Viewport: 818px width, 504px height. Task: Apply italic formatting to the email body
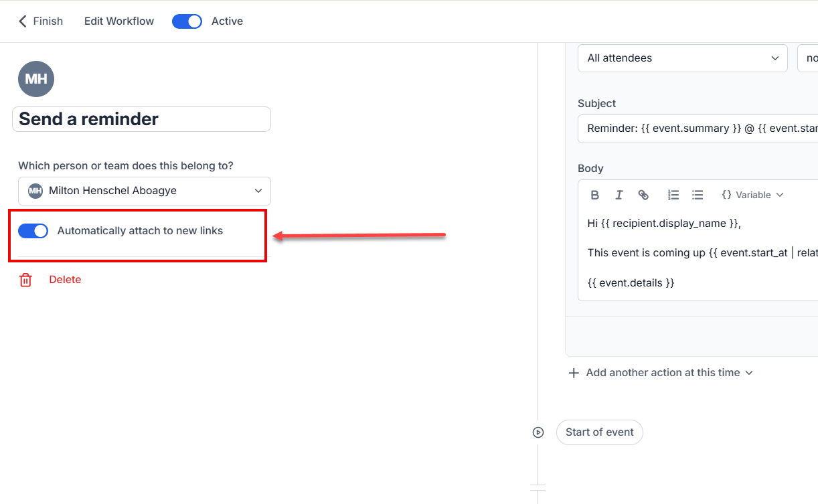point(619,195)
